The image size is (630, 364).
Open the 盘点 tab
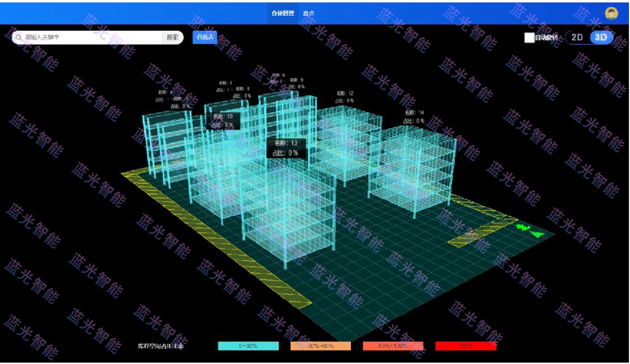(308, 13)
